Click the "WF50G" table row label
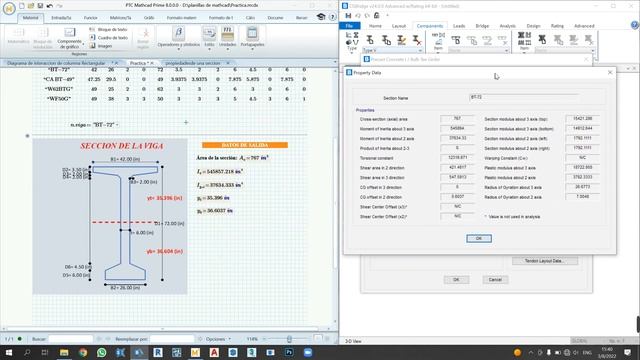The width and height of the screenshot is (640, 360). (x=59, y=99)
